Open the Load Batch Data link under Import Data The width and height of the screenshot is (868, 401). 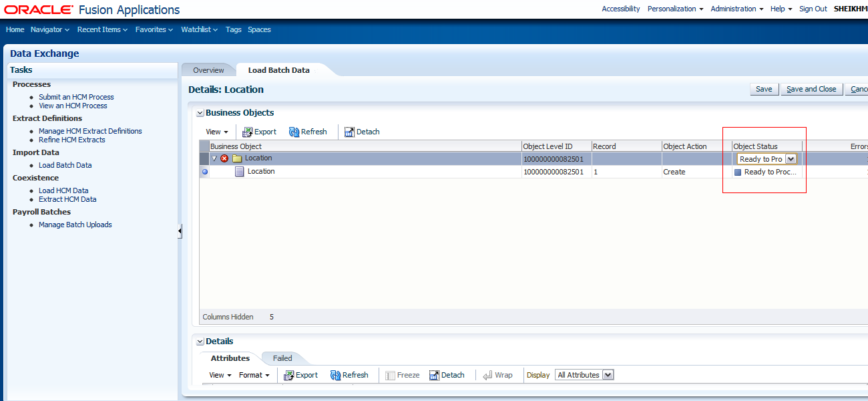point(65,164)
